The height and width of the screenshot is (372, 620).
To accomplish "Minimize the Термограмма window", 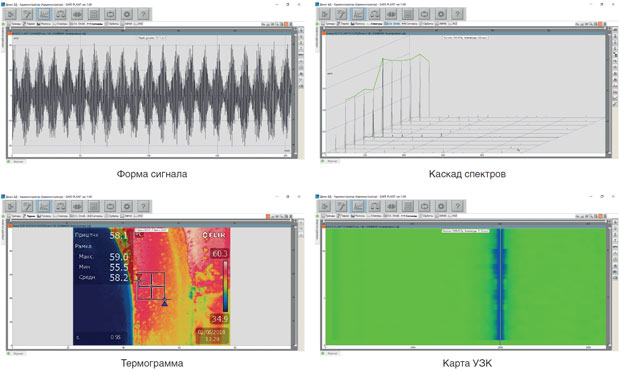I will click(276, 196).
